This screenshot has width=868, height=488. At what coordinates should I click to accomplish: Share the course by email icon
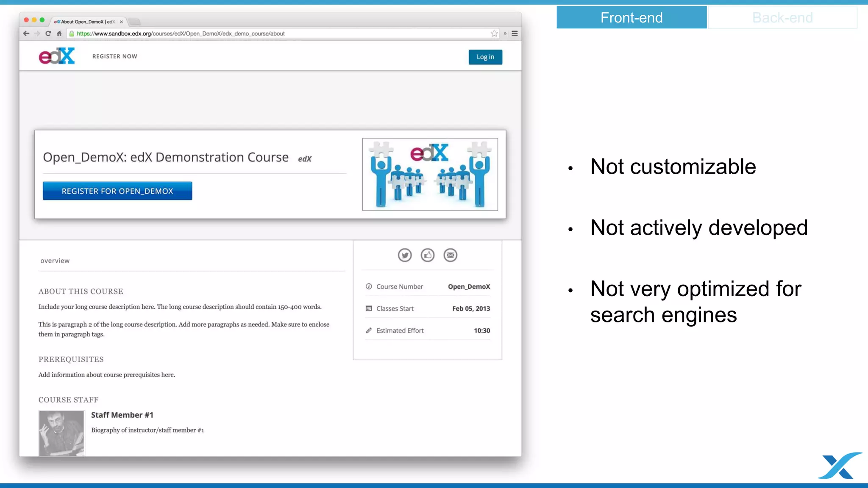coord(451,255)
